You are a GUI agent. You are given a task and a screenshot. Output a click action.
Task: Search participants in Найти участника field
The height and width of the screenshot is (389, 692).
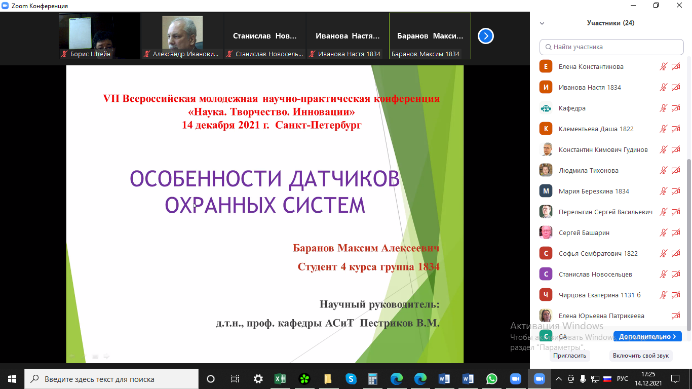point(611,47)
